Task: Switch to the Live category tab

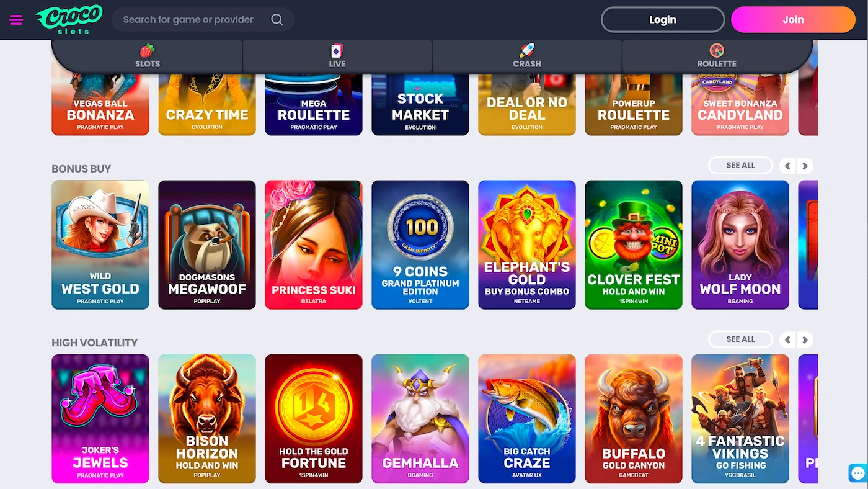Action: point(337,56)
